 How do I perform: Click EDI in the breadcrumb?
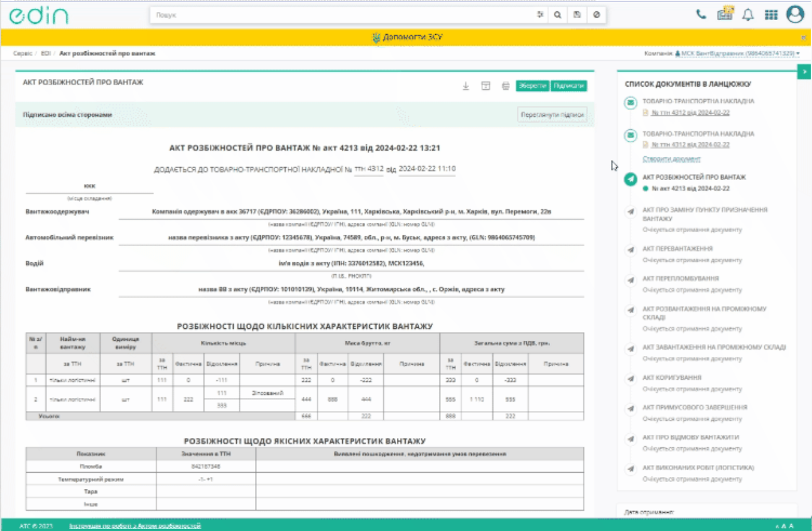(x=46, y=54)
